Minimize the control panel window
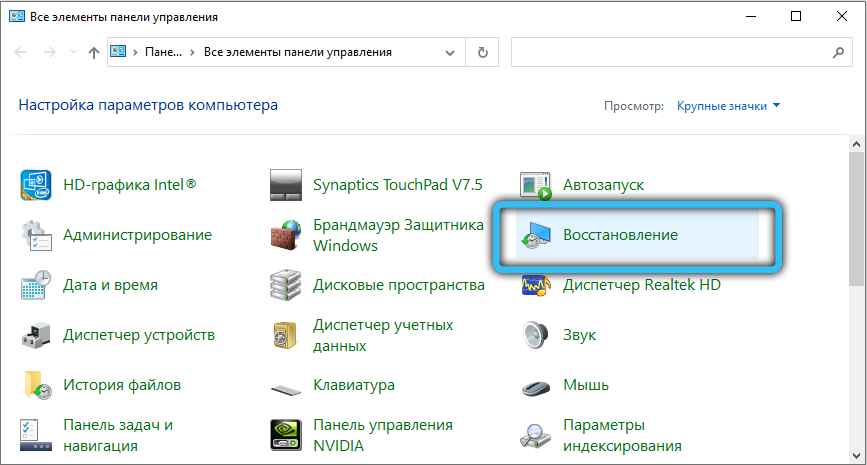This screenshot has height=465, width=867. [x=751, y=16]
